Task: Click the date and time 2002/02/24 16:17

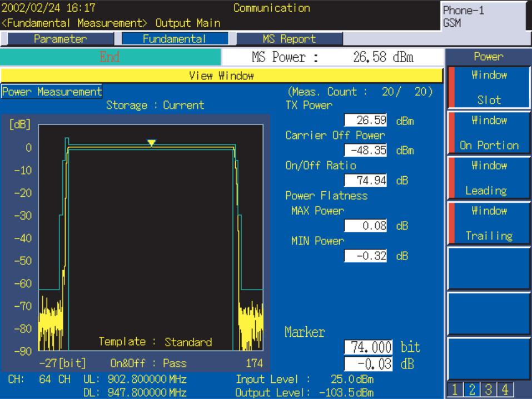Action: (48, 8)
